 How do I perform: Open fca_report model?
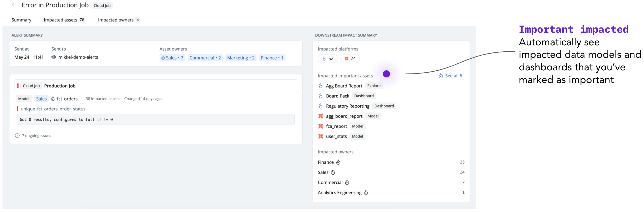point(336,126)
